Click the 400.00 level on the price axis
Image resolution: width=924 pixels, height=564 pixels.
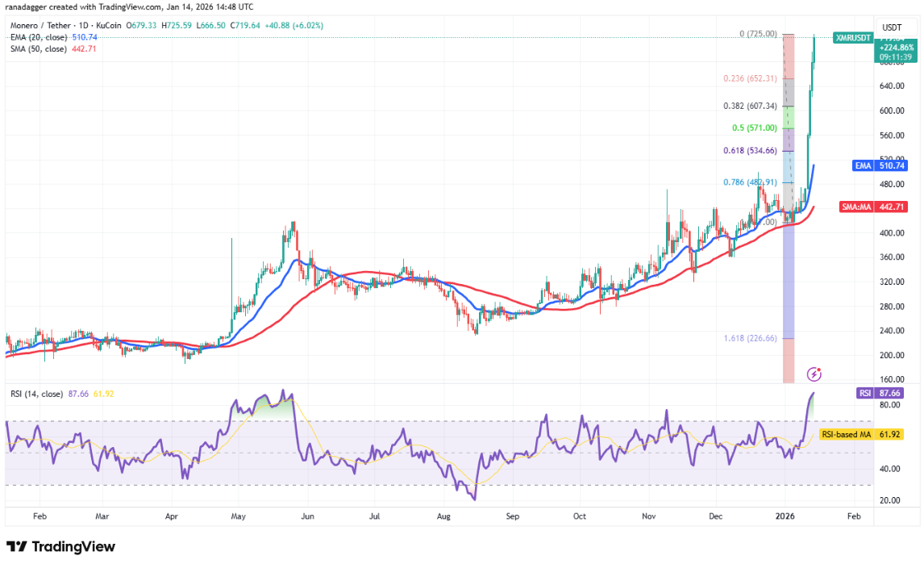[890, 233]
